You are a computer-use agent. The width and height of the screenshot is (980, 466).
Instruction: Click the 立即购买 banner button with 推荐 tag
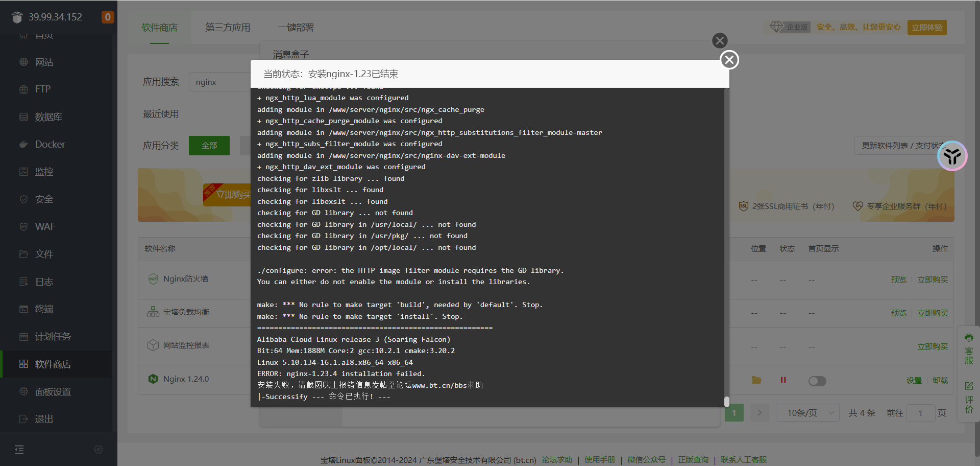[227, 195]
